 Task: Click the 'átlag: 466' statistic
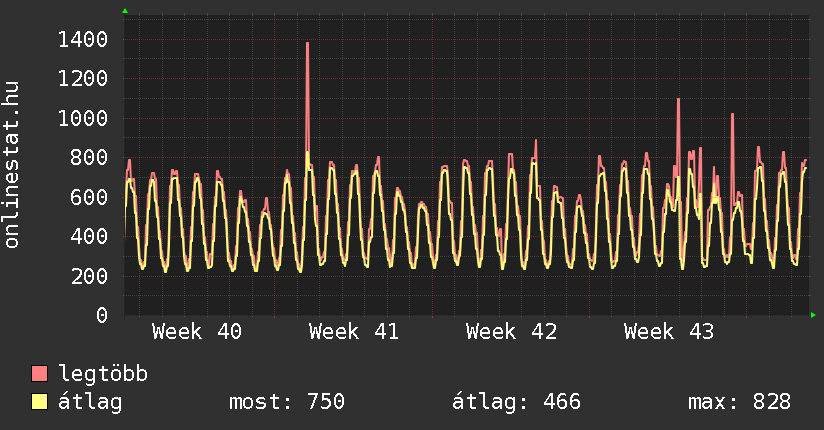click(x=516, y=402)
